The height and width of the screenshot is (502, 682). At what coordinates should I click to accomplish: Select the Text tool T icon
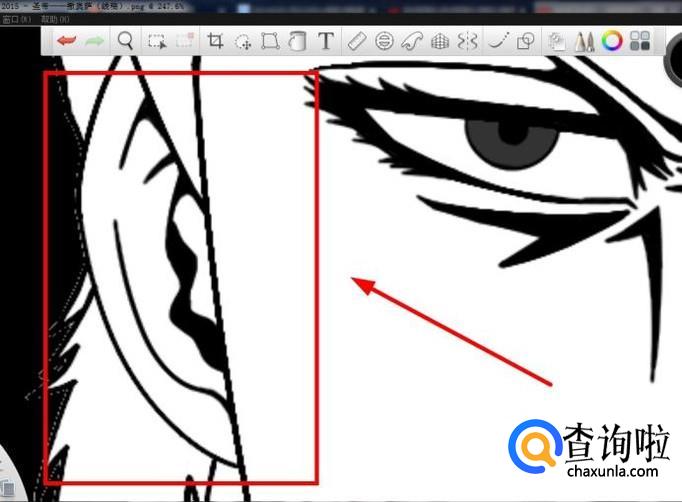click(x=325, y=41)
